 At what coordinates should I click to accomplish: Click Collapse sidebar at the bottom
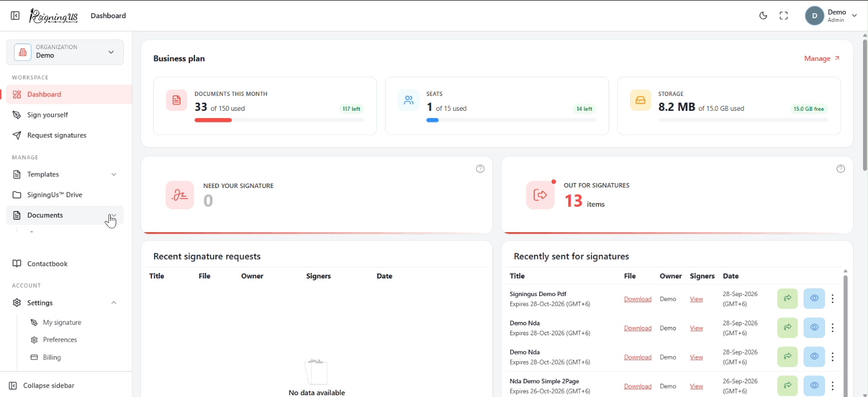coord(42,385)
